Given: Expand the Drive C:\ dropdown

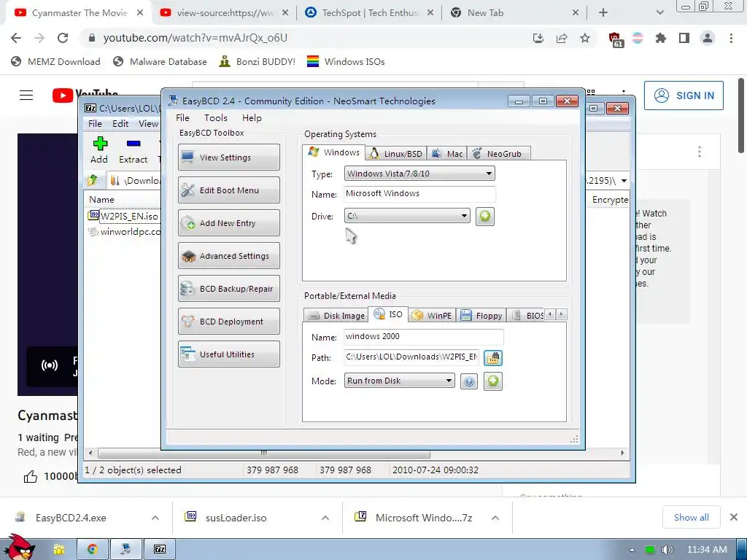Looking at the screenshot, I should [407, 216].
